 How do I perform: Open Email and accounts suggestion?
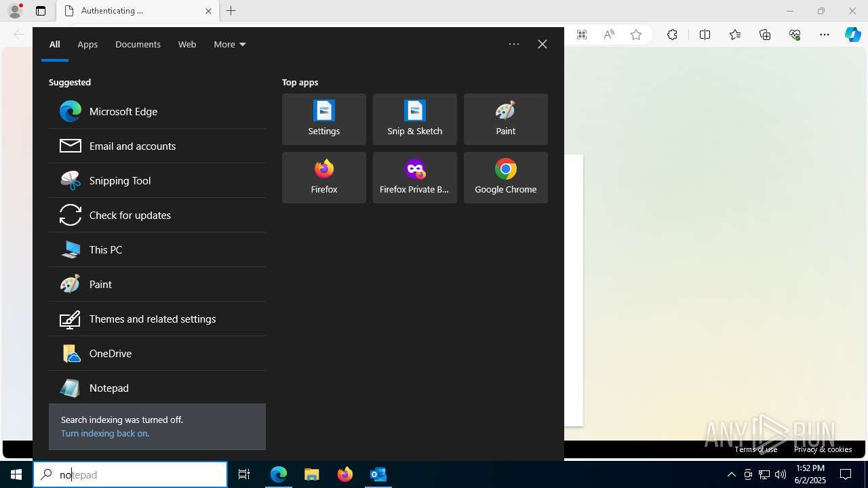tap(157, 146)
